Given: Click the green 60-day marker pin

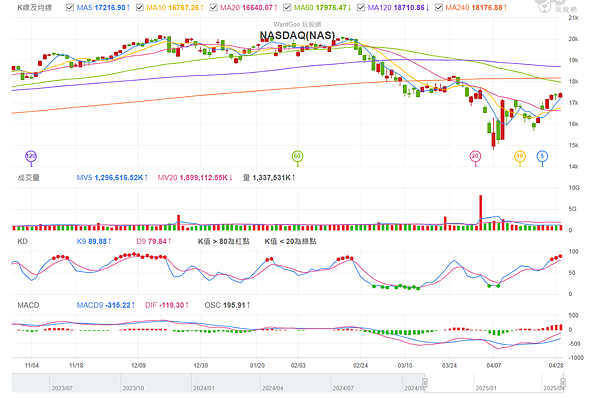Looking at the screenshot, I should (297, 157).
